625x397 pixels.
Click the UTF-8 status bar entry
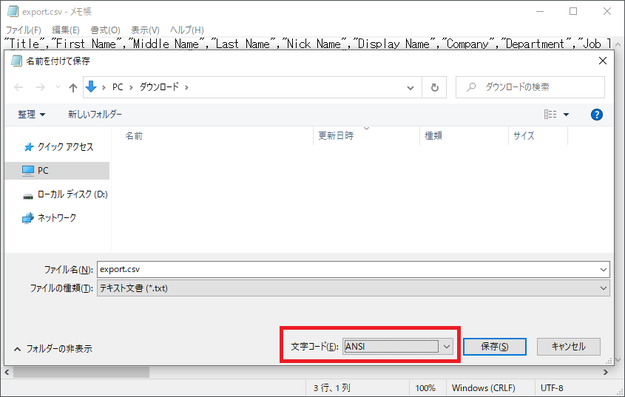click(x=552, y=388)
